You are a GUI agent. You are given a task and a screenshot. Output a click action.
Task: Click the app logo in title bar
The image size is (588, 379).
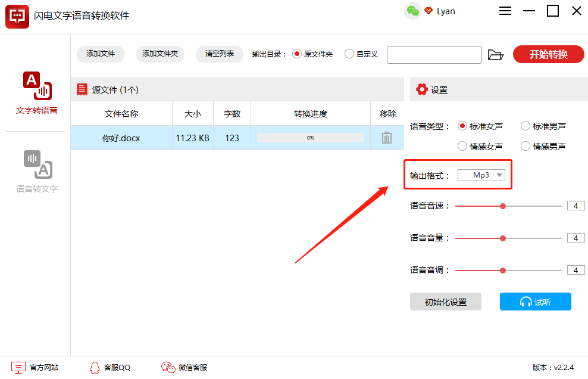point(17,17)
